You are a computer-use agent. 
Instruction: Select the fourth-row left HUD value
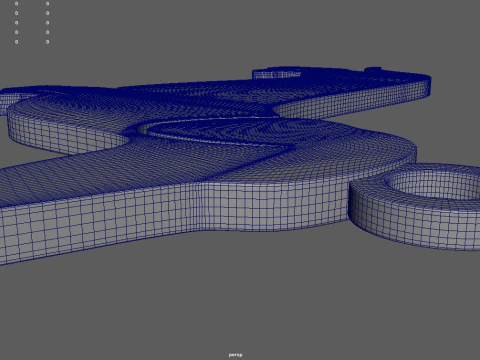pos(17,32)
